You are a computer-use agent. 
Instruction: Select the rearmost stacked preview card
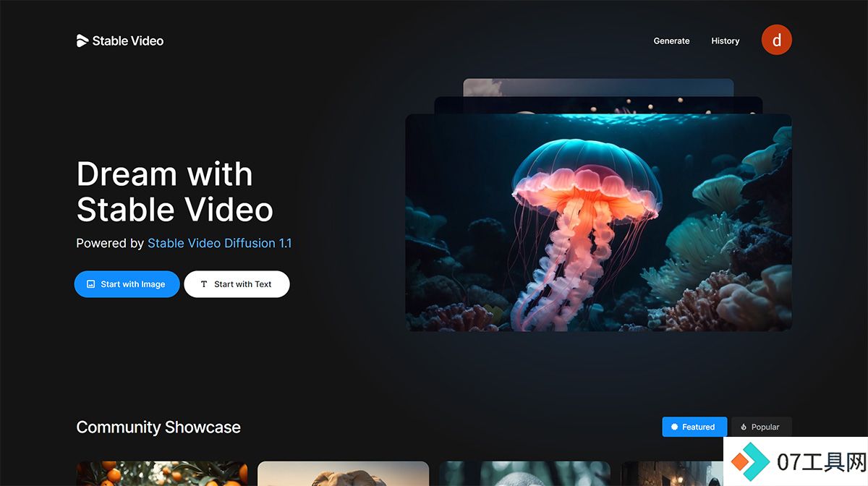coord(598,88)
